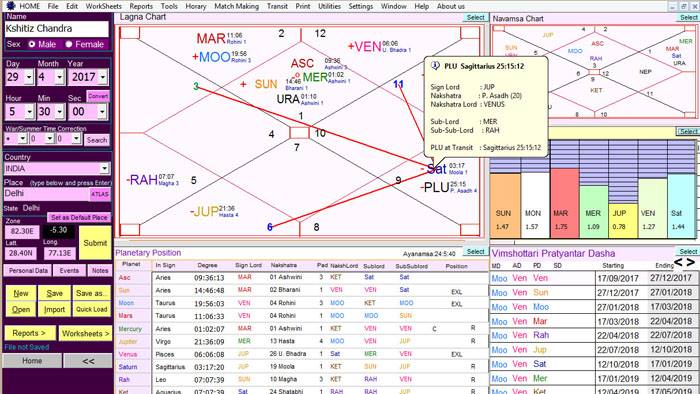
Task: Click Set as Default Place button
Action: 79,217
